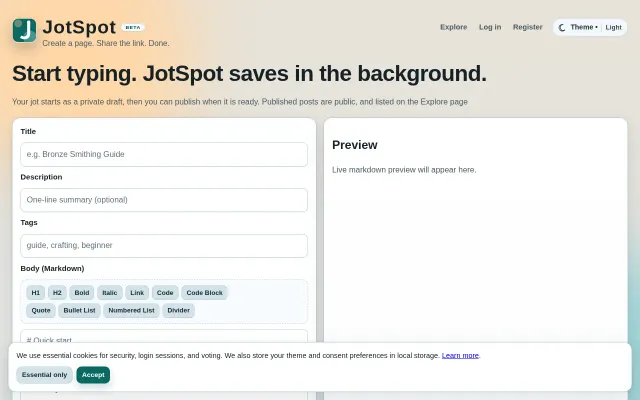
Task: Toggle the Theme Light switch
Action: pyautogui.click(x=590, y=27)
